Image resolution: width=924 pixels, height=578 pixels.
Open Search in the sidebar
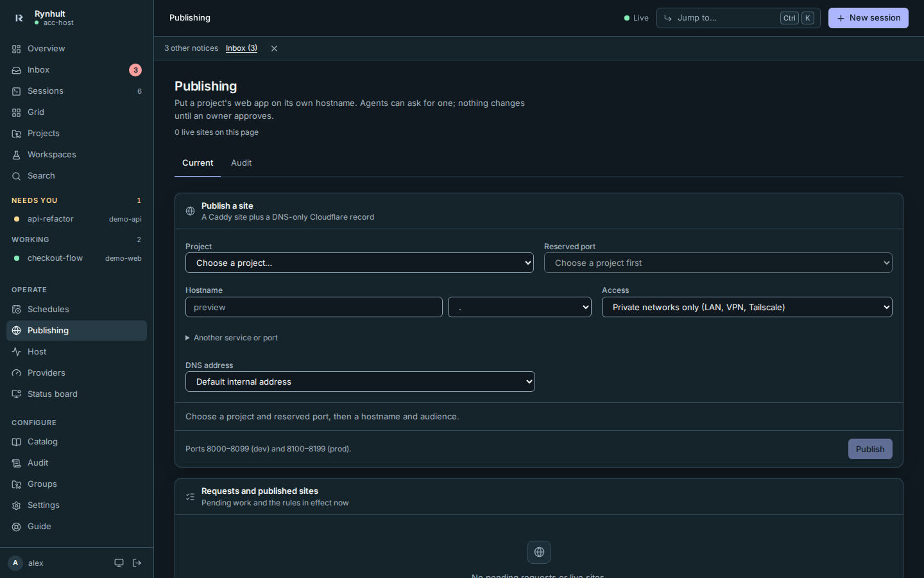click(x=76, y=176)
